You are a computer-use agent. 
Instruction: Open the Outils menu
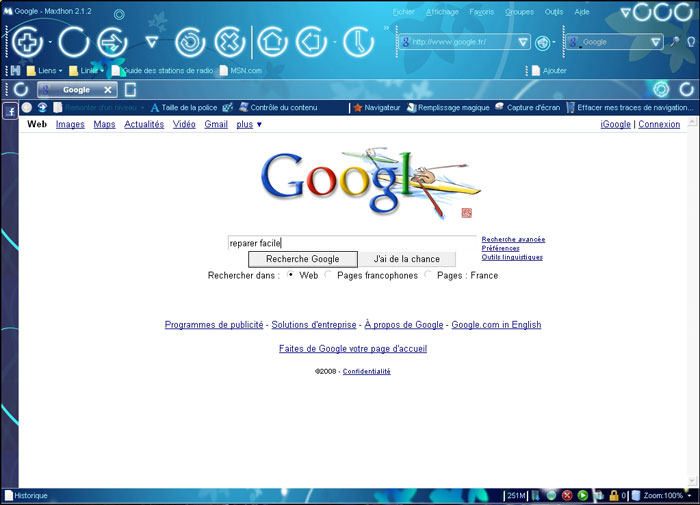[554, 12]
